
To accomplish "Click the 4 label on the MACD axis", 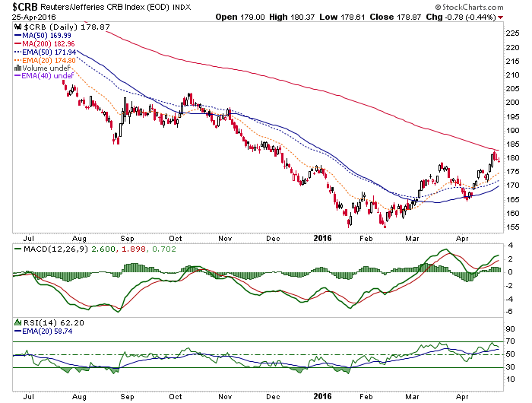I will tap(510, 245).
